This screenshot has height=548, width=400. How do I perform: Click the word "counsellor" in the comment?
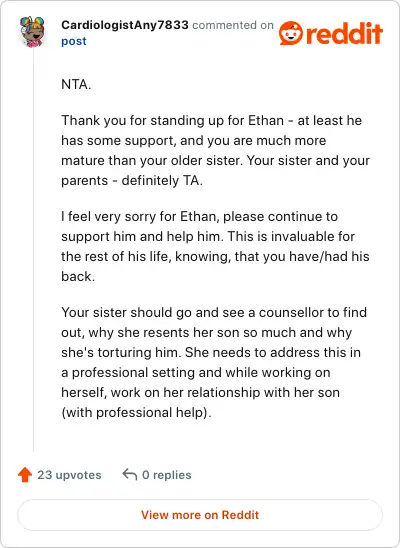tap(291, 312)
